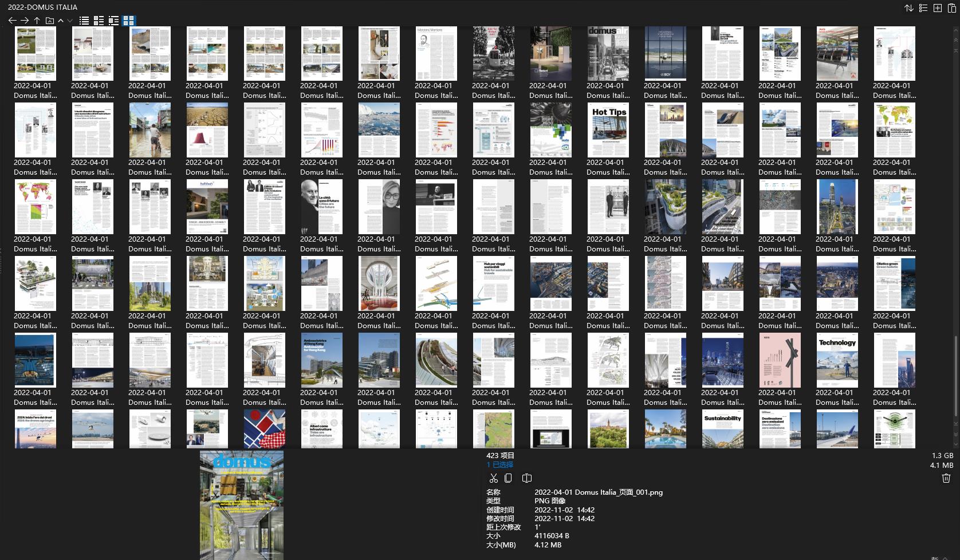
Task: Click the back navigation arrow
Action: point(12,20)
